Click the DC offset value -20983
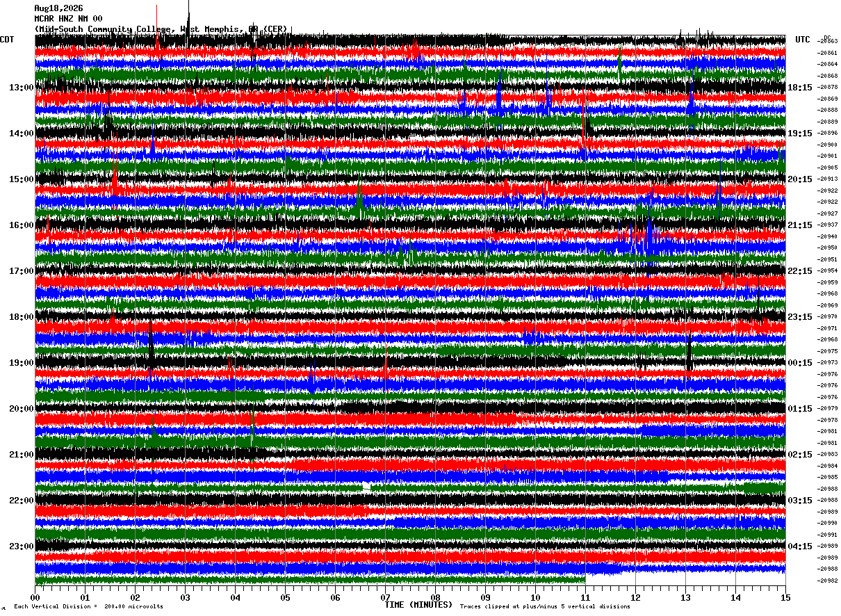 click(827, 454)
